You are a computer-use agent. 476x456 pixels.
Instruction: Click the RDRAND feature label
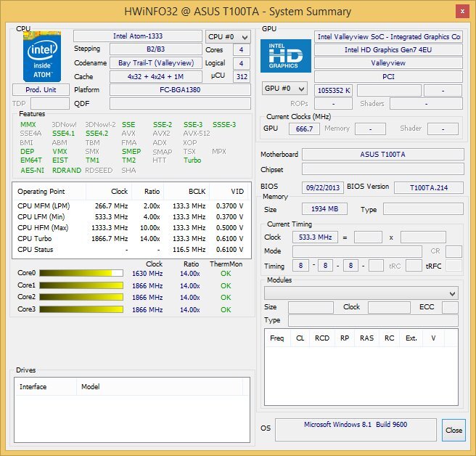pyautogui.click(x=67, y=171)
